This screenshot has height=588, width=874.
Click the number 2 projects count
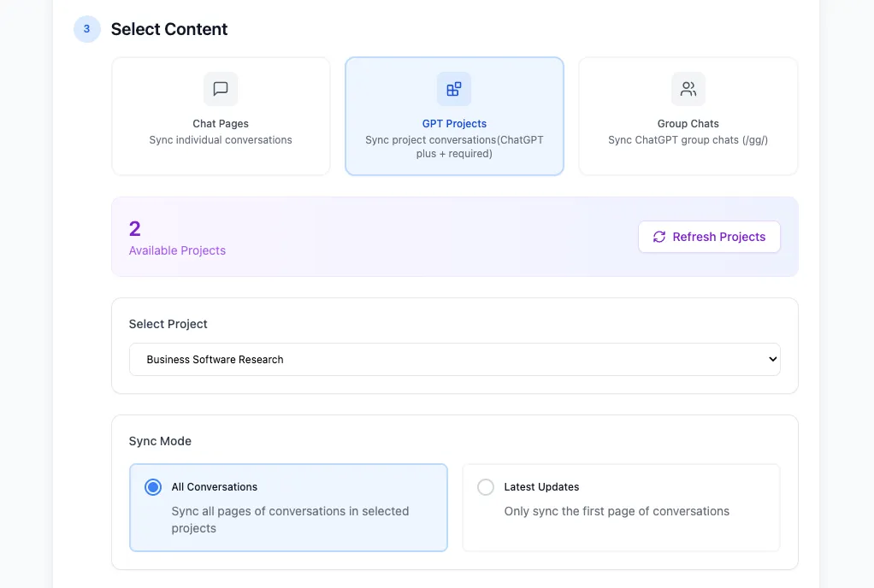135,229
